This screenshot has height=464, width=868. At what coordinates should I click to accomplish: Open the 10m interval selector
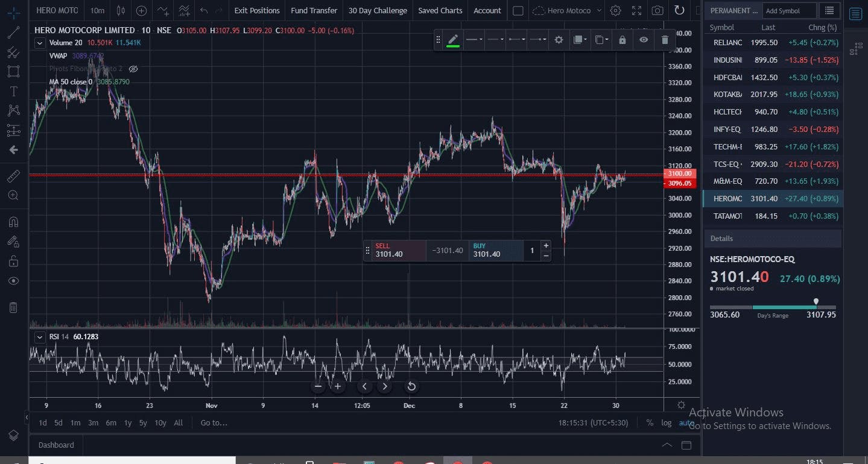point(97,10)
